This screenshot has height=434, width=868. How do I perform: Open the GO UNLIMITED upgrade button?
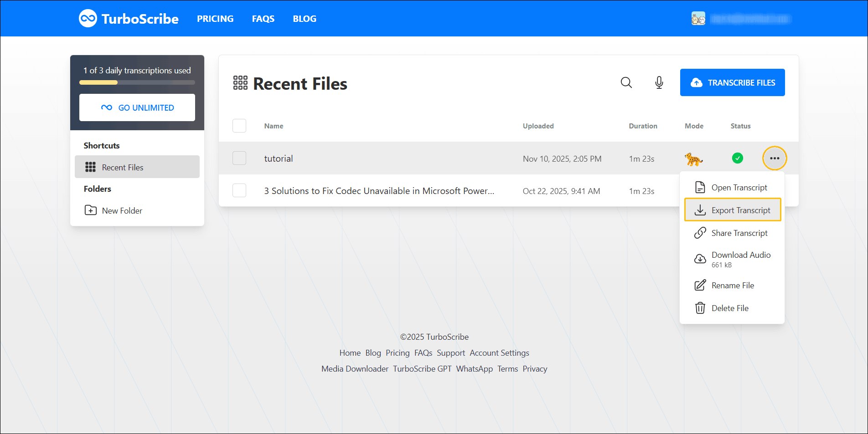137,107
